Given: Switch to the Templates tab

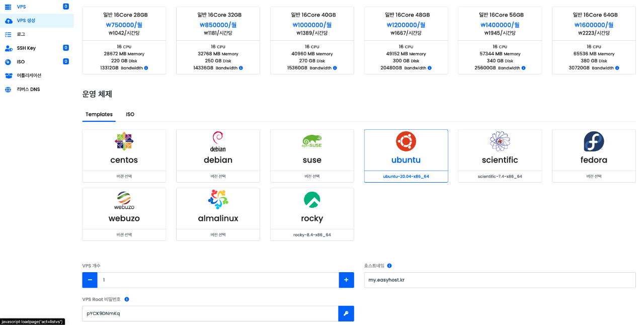Looking at the screenshot, I should 99,114.
